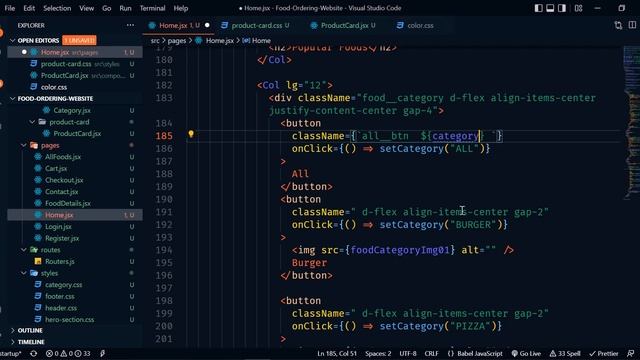Image resolution: width=640 pixels, height=360 pixels.
Task: Open Category.jsx file in the tree
Action: [75, 110]
